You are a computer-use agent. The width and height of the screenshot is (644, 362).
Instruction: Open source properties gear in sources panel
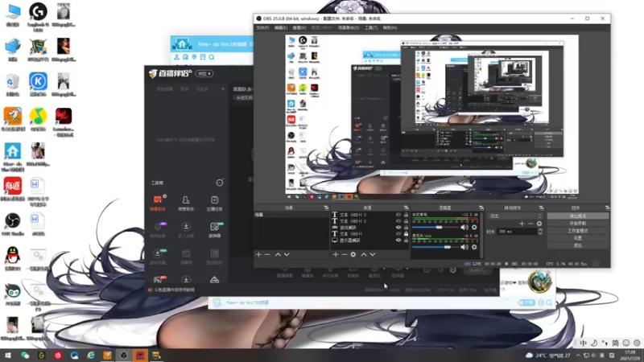click(x=353, y=254)
